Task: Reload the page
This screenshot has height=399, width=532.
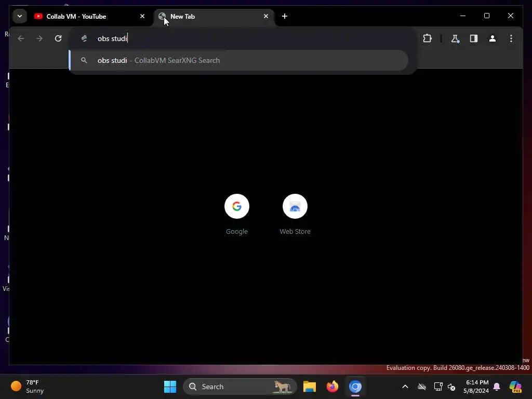Action: (x=58, y=38)
